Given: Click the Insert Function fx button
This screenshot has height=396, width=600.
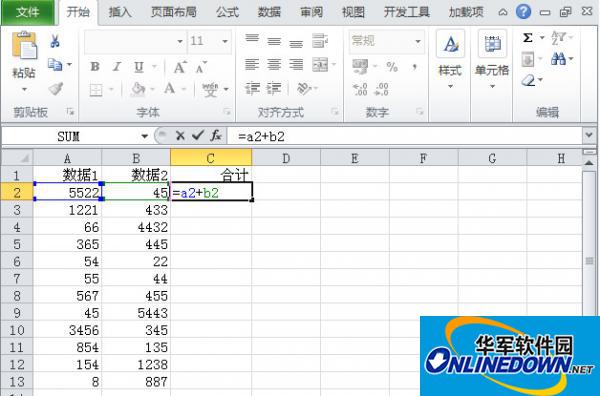Looking at the screenshot, I should pos(216,135).
